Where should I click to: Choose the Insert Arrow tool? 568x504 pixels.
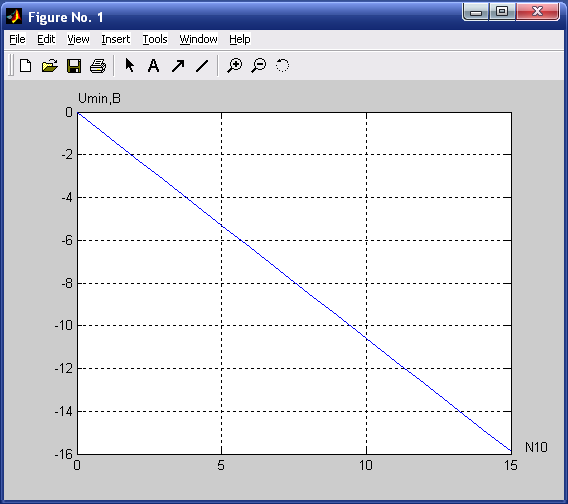[178, 66]
